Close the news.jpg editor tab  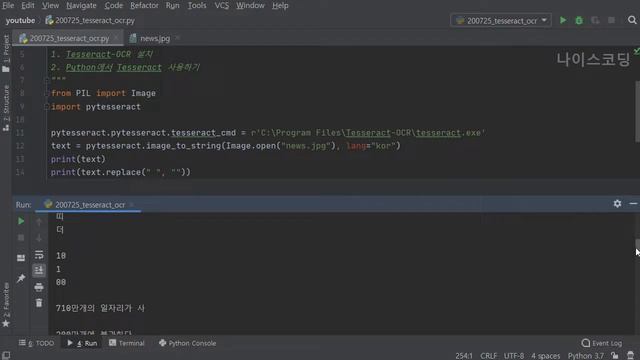pos(178,38)
